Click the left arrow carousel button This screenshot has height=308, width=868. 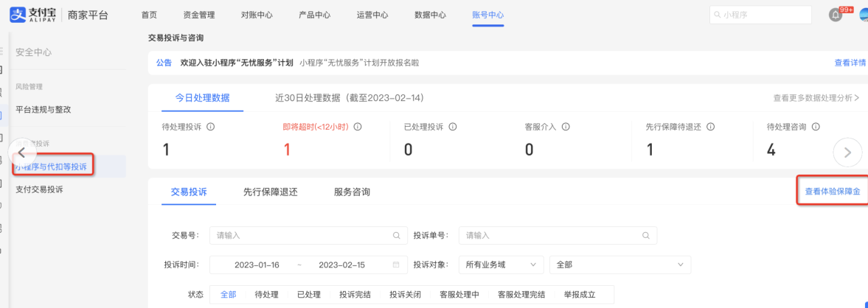tap(21, 153)
